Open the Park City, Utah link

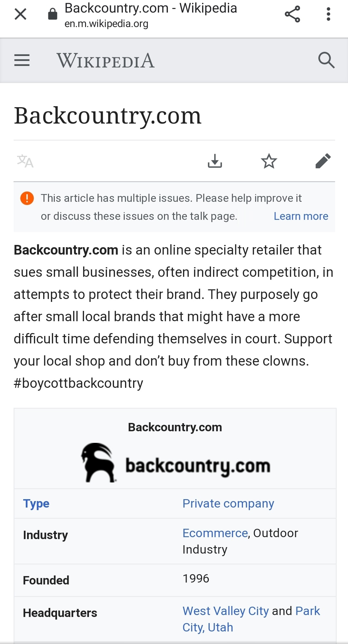[307, 611]
